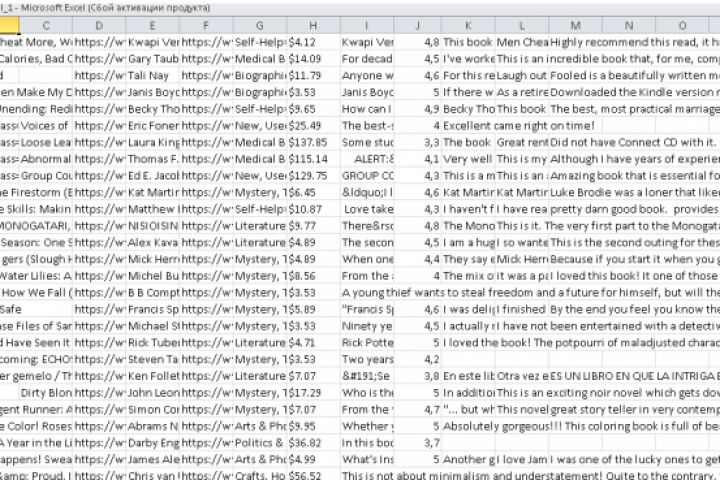Select column O header
The width and height of the screenshot is (720, 480).
(683, 26)
